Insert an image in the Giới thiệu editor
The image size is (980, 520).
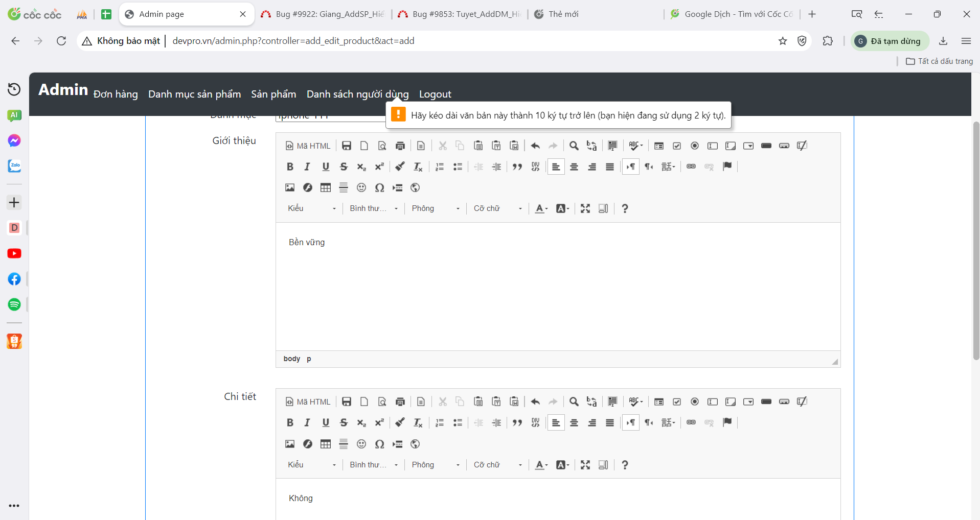[x=290, y=187]
